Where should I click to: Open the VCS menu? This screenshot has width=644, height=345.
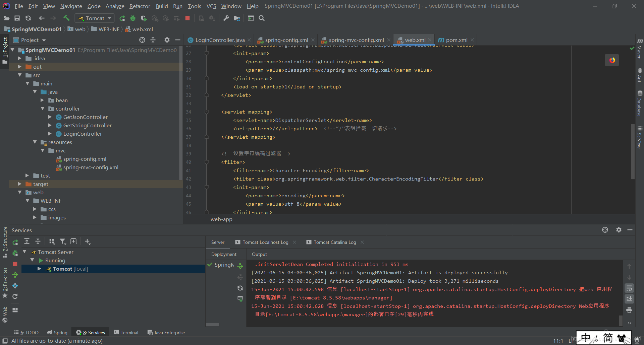[211, 6]
